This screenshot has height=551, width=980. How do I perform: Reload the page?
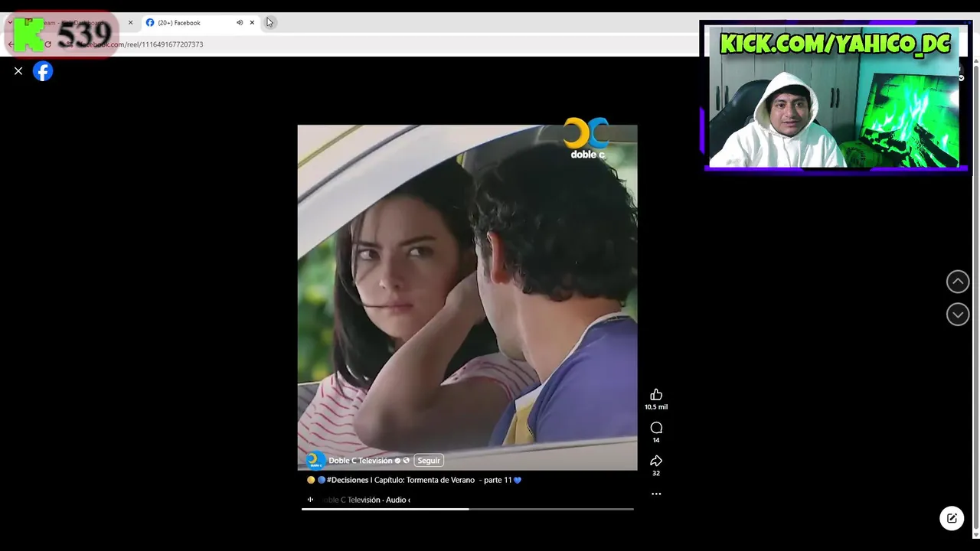pos(47,44)
